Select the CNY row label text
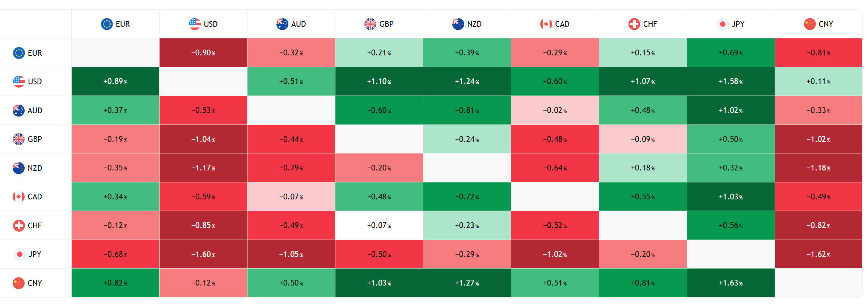The image size is (868, 304). (x=35, y=283)
